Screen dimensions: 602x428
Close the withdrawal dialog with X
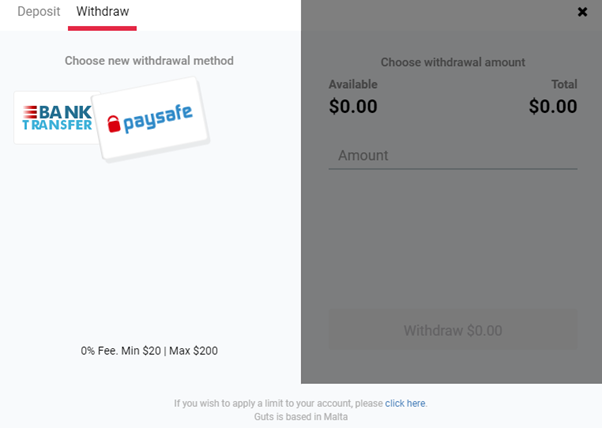tap(583, 12)
